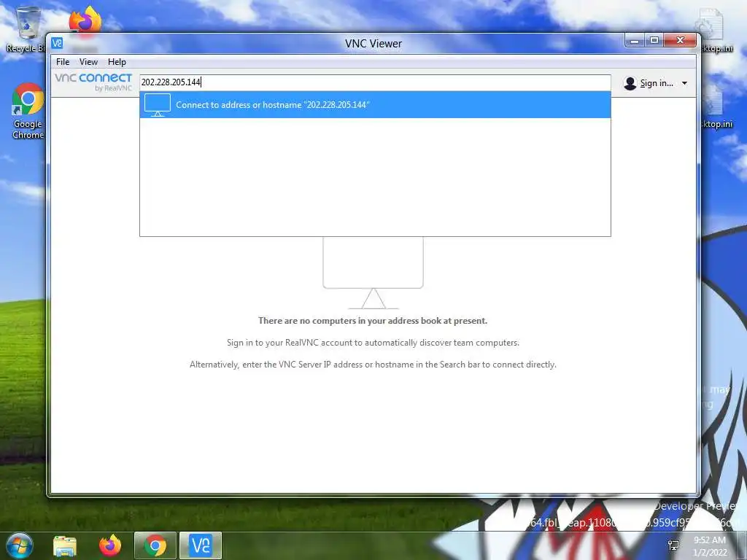
Task: Switch to Google Chrome in the taskbar
Action: point(155,545)
